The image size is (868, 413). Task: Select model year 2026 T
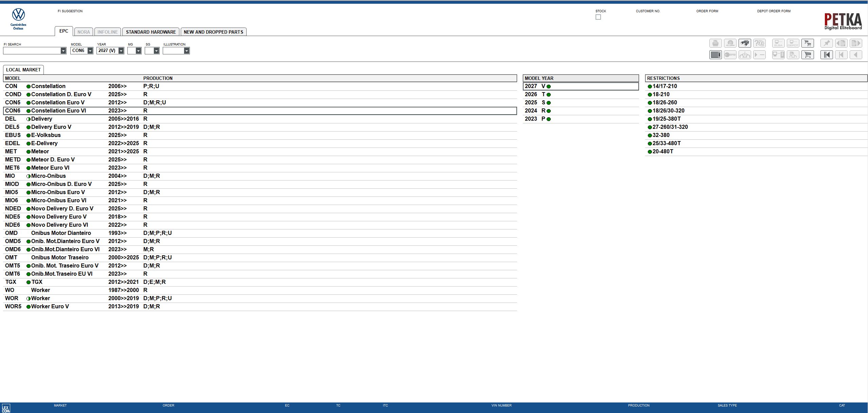click(581, 94)
